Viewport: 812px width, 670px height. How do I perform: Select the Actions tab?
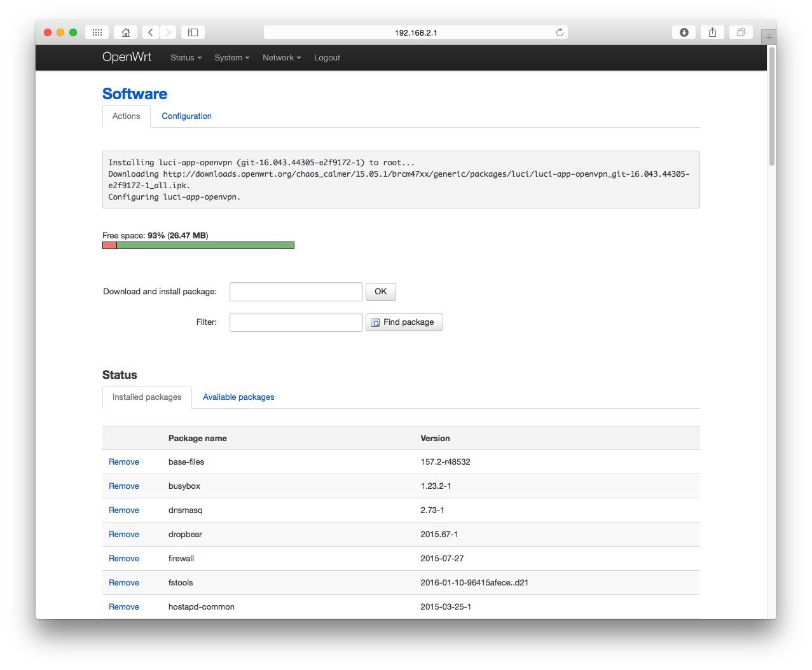127,116
